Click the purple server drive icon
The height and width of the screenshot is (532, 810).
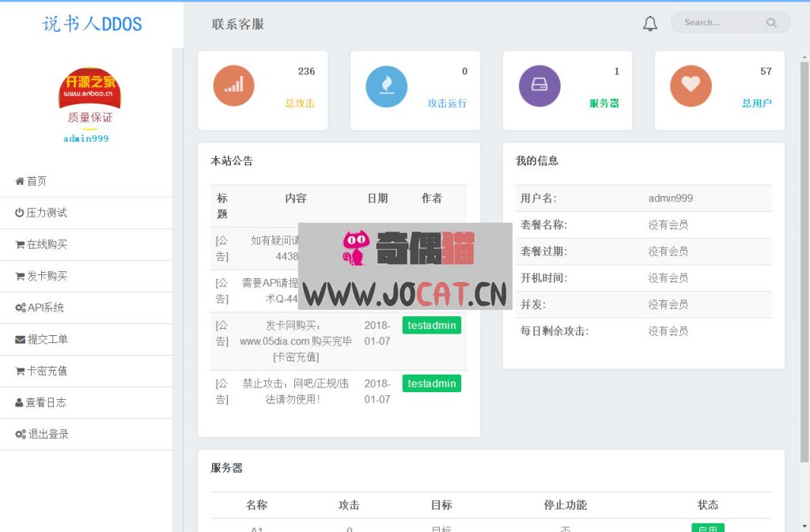pos(539,85)
